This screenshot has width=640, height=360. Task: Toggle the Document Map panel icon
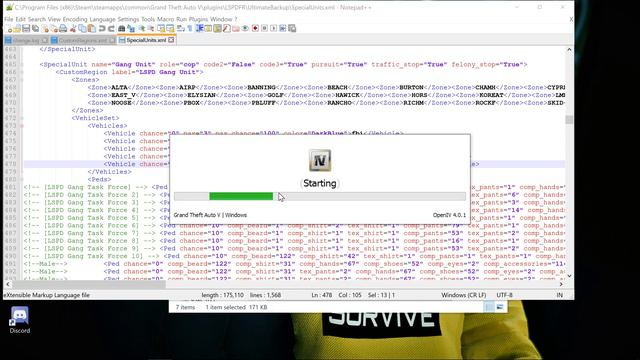pyautogui.click(x=217, y=29)
